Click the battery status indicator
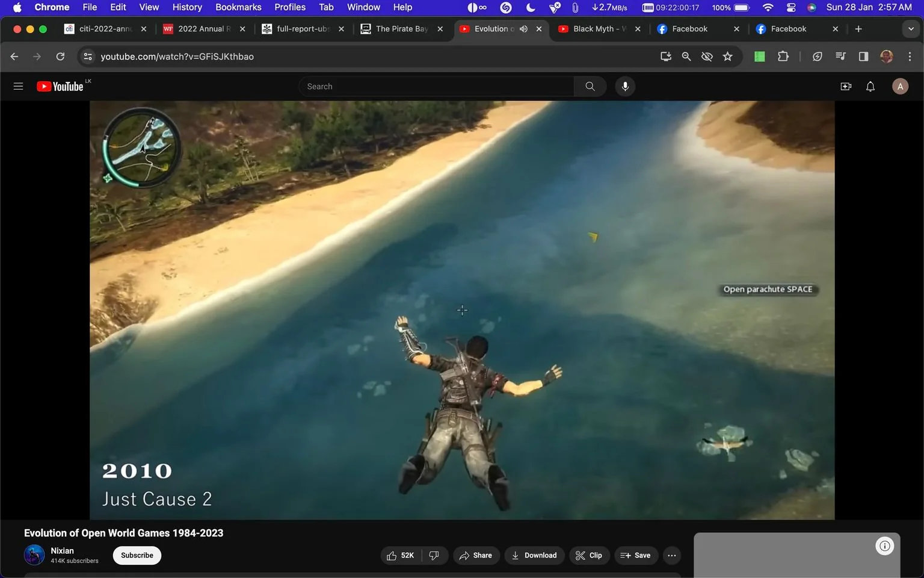 point(730,7)
